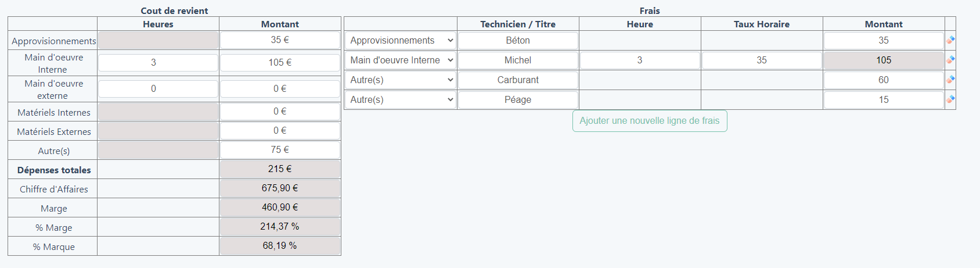Click the Béton title field
The width and height of the screenshot is (980, 268).
point(518,41)
